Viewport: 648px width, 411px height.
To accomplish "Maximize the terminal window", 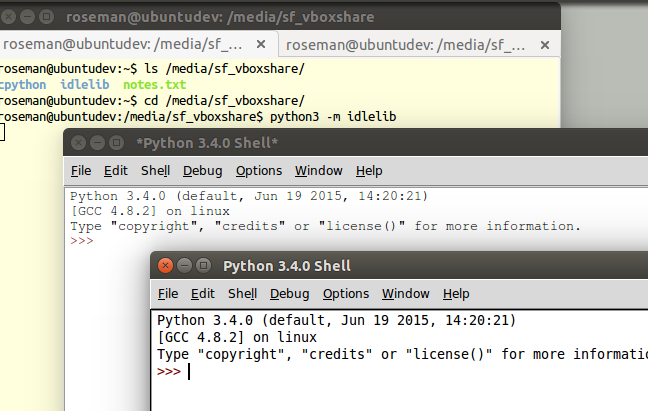I will [46, 17].
